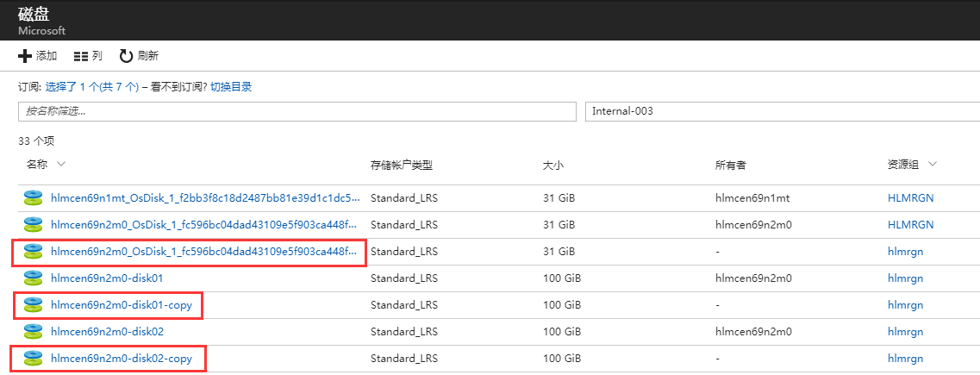Viewport: 980px width, 375px height.
Task: Open the columns (列) chooser icon
Action: pyautogui.click(x=81, y=56)
